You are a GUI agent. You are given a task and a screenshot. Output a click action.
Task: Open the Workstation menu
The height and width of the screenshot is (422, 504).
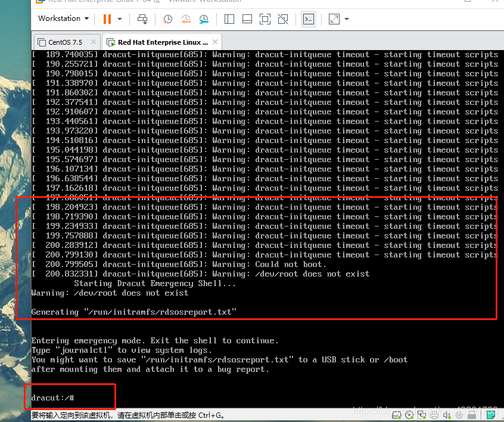63,18
